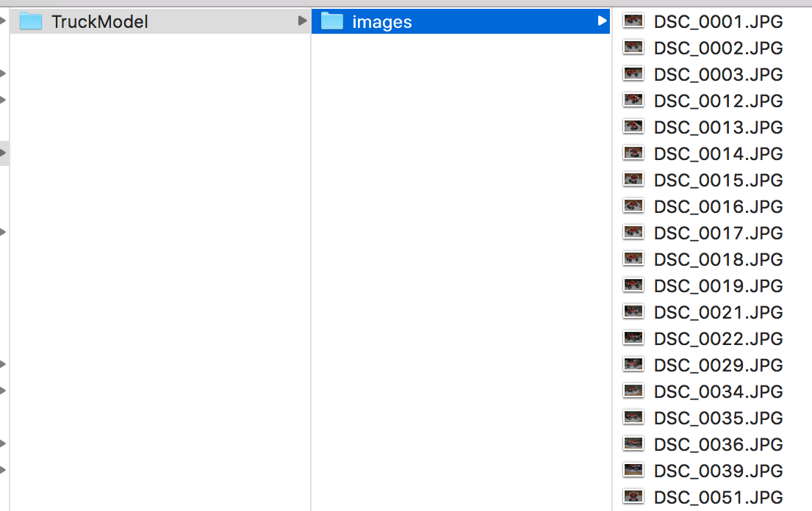Click thumbnail of DSC_0015.JPG
The height and width of the screenshot is (511, 812).
[633, 179]
